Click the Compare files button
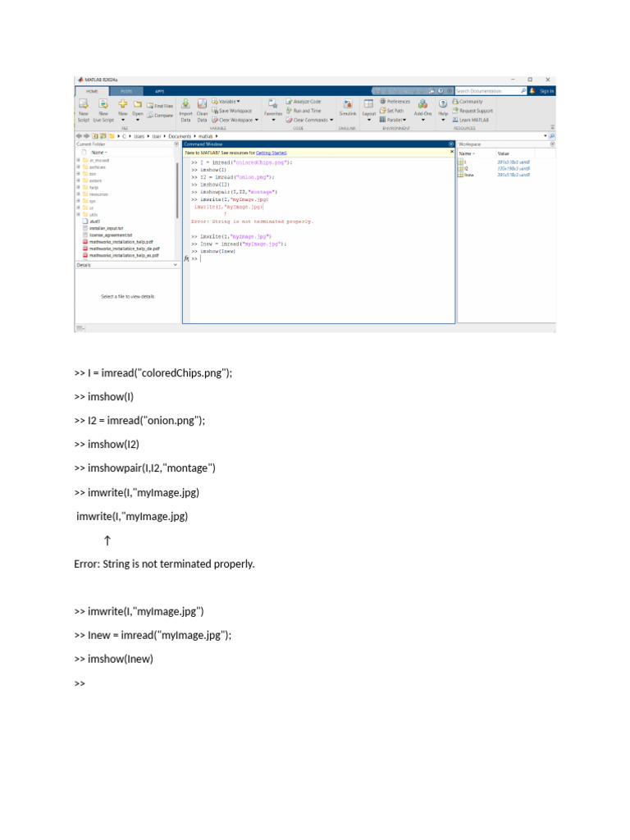Viewport: 630px width, 840px height. 160,115
